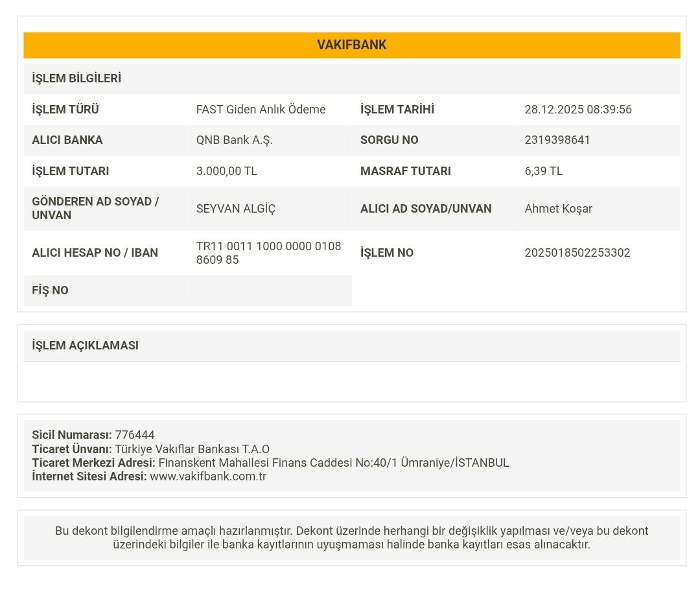Select the İŞLEM AÇIKLAMASI heading
The image size is (700, 599).
[86, 346]
